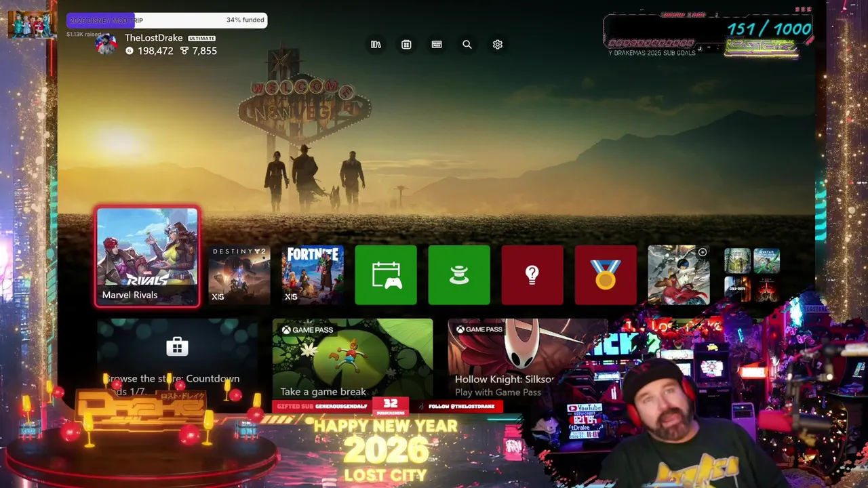Open the Search magnifier icon
The image size is (868, 488).
click(467, 45)
